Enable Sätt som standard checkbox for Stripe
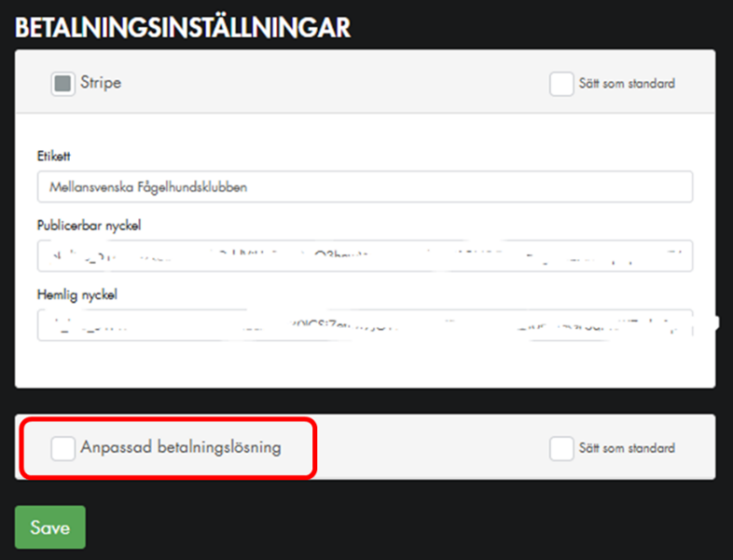The image size is (733, 560). tap(561, 84)
